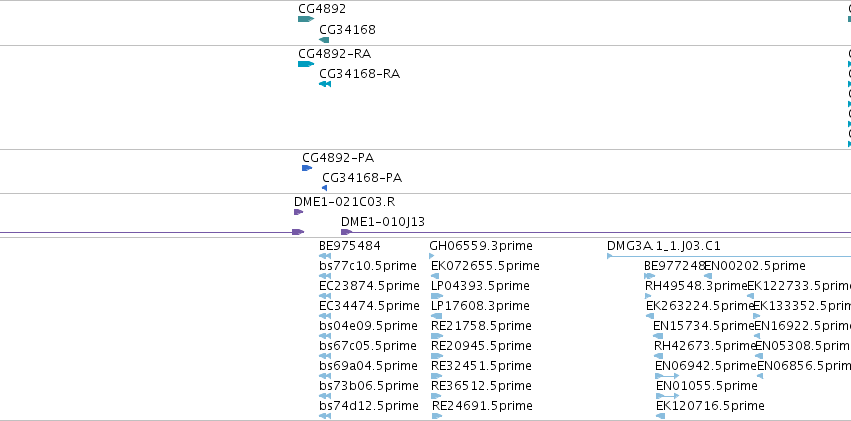Click the RE36512.5prime EST glyph
The width and height of the screenshot is (851, 421).
click(x=437, y=396)
